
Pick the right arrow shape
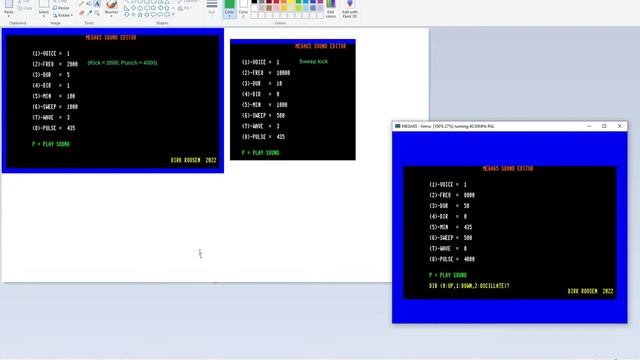(x=153, y=8)
